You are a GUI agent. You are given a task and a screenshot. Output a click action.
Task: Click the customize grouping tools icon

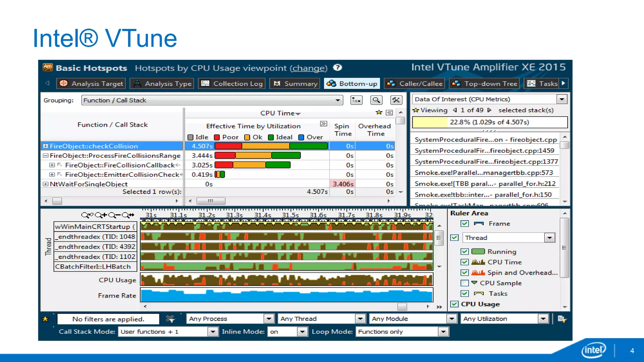click(396, 100)
